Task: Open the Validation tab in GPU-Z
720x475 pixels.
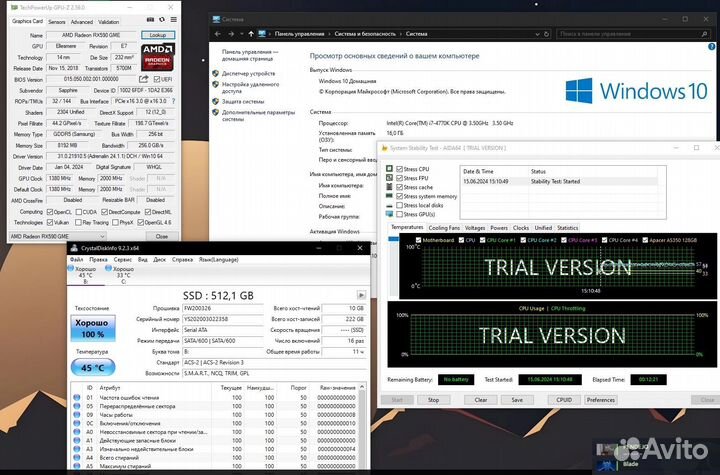Action: (x=109, y=22)
